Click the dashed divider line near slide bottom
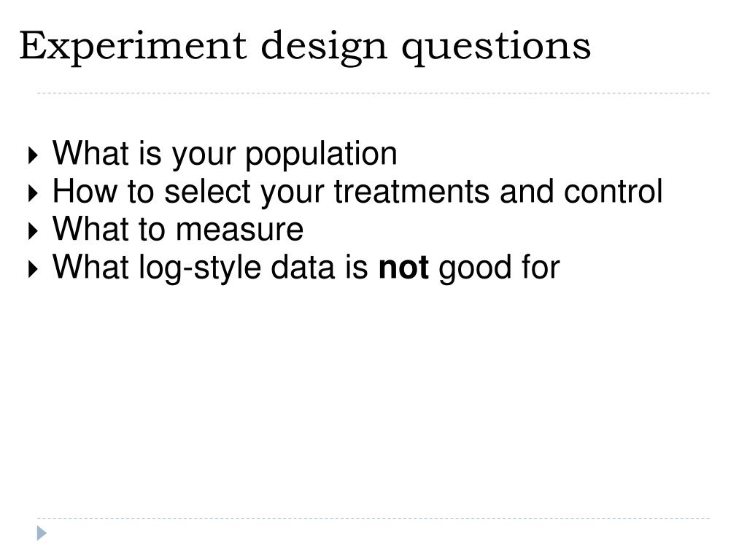Image resolution: width=747 pixels, height=560 pixels. pos(373,518)
